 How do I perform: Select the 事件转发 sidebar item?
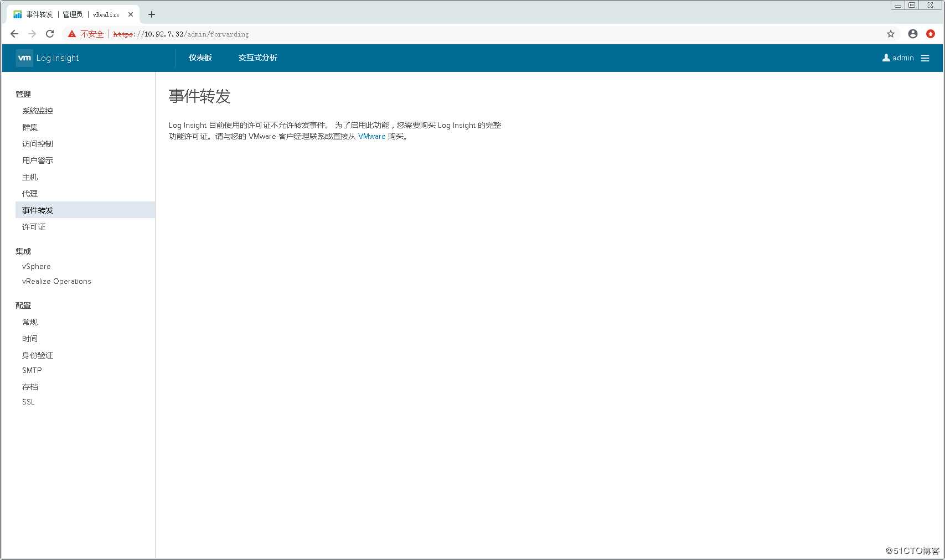85,210
